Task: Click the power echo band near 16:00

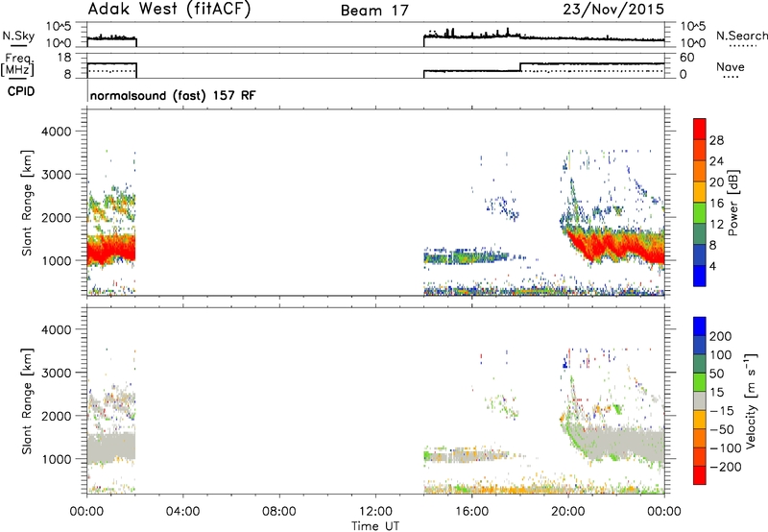Action: coord(466,255)
